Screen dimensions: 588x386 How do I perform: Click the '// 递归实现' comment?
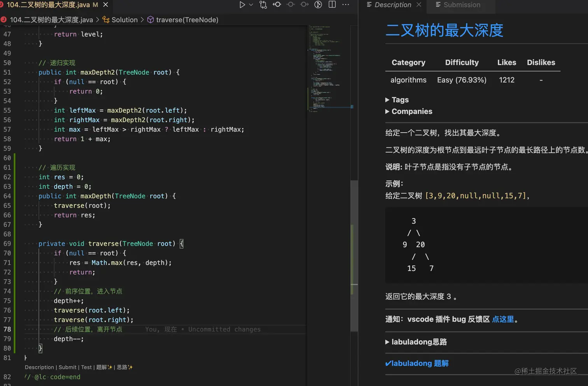pos(57,63)
